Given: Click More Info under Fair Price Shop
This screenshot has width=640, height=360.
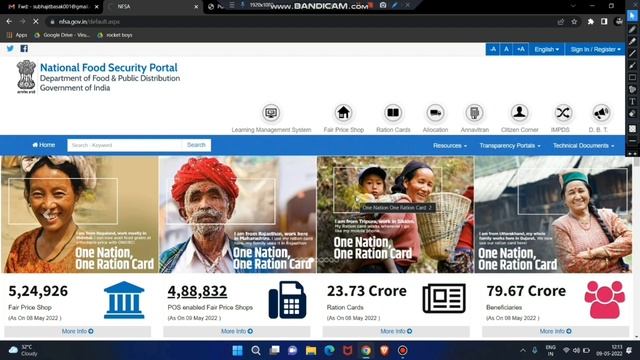Looking at the screenshot, I should [78, 331].
